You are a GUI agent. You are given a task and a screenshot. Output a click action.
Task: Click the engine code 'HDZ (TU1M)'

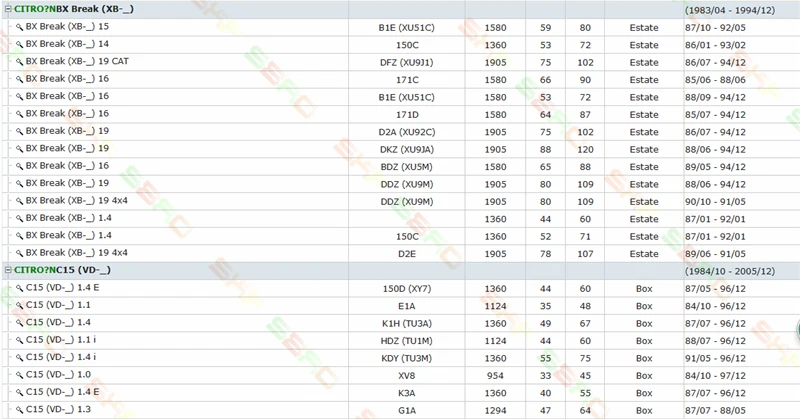coord(407,341)
